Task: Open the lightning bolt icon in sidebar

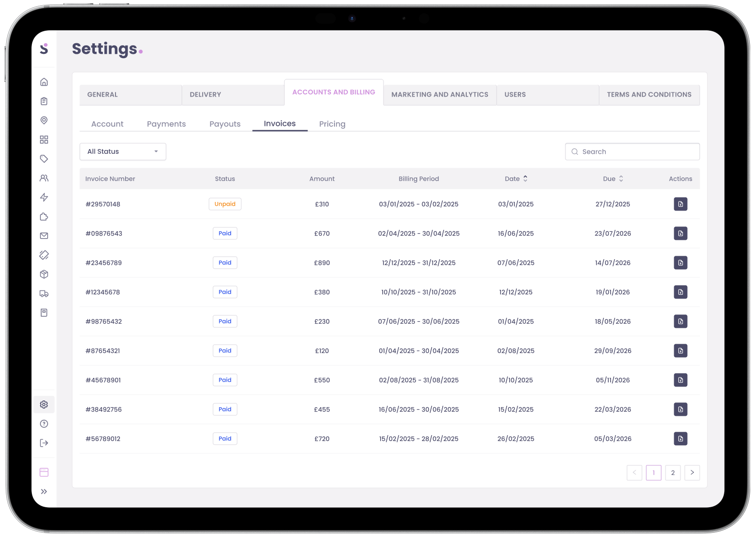Action: coord(44,197)
